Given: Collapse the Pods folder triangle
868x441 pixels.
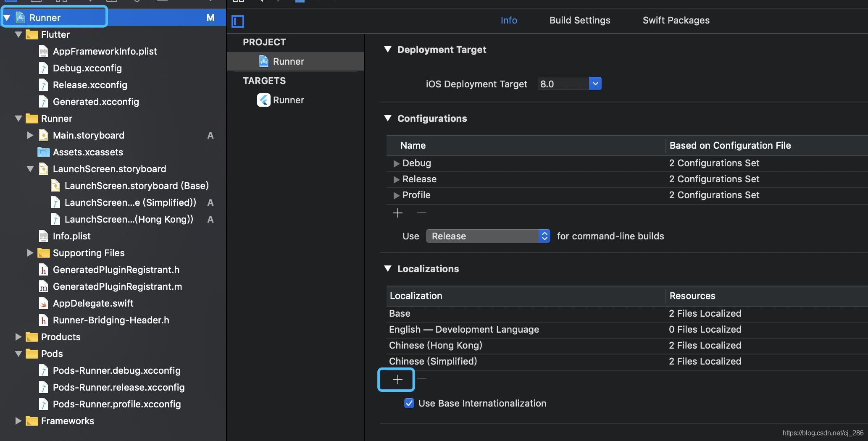Looking at the screenshot, I should pos(18,354).
